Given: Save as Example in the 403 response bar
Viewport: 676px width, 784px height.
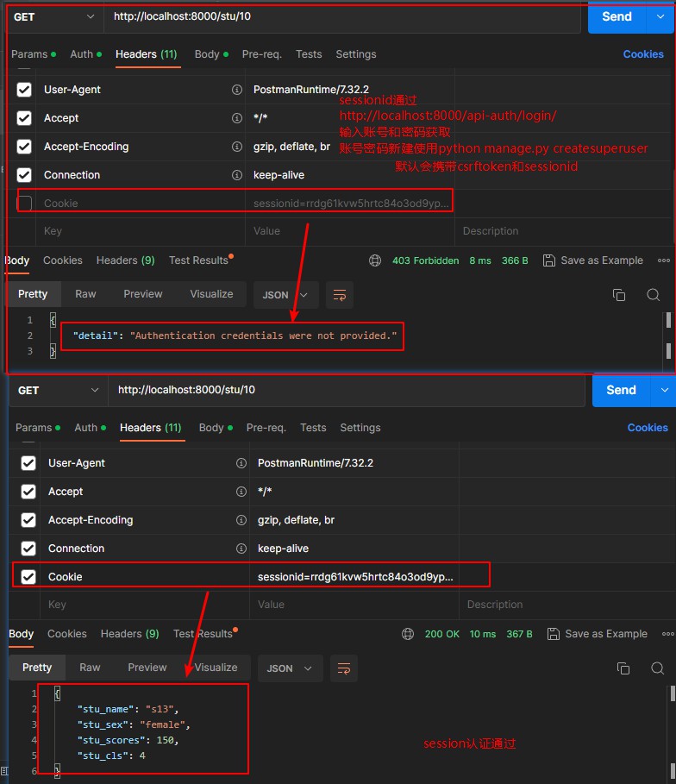Looking at the screenshot, I should 593,260.
